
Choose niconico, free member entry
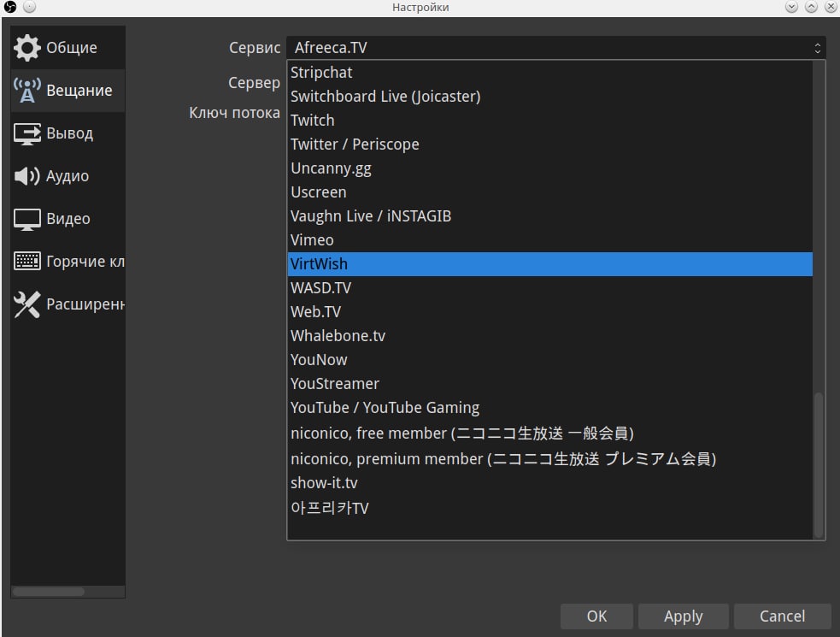point(550,433)
